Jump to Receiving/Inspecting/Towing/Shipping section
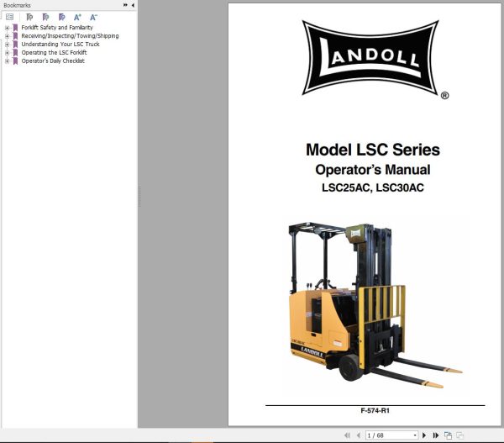This screenshot has width=504, height=443. click(70, 36)
